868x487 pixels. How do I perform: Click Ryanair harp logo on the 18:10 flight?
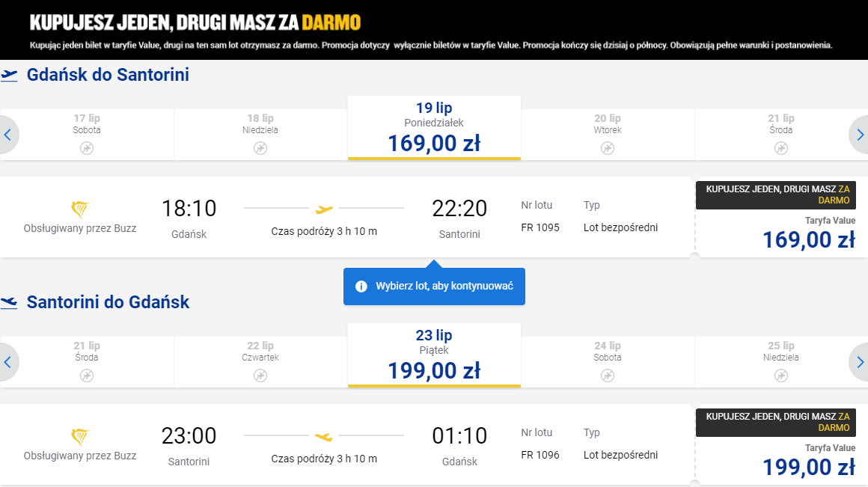click(80, 209)
